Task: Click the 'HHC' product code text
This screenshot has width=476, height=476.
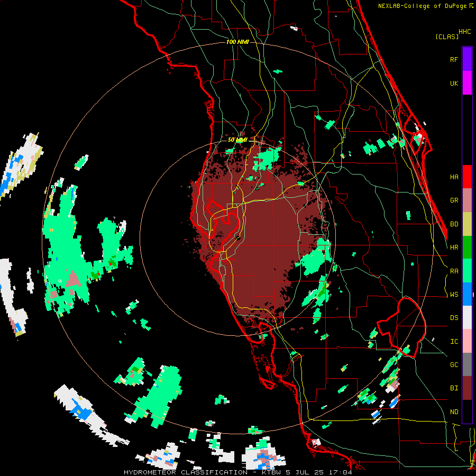Action: click(x=465, y=32)
